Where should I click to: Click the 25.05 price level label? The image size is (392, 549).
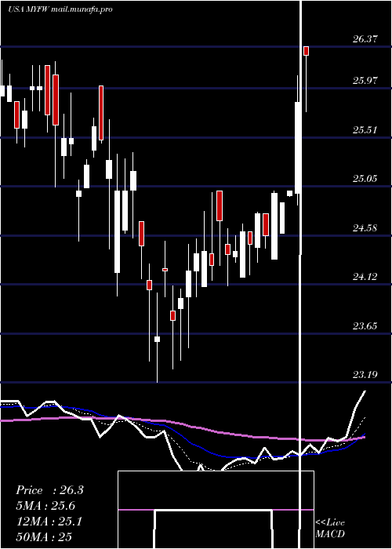365,179
